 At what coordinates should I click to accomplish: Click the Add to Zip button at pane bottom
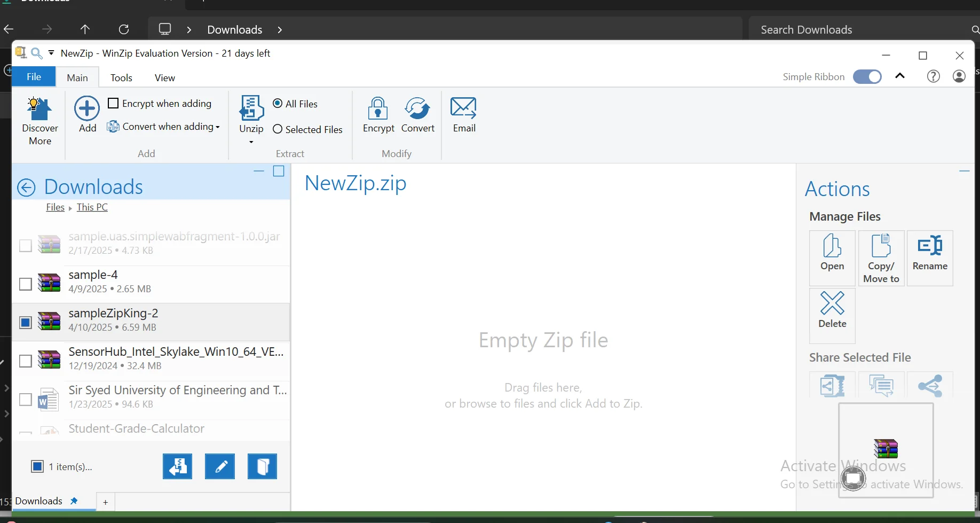click(x=177, y=467)
